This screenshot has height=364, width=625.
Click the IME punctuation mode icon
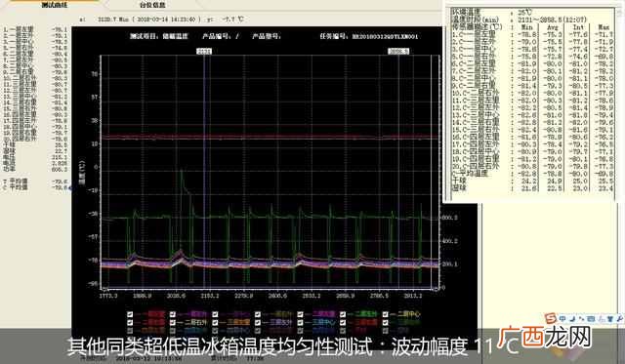tap(581, 318)
